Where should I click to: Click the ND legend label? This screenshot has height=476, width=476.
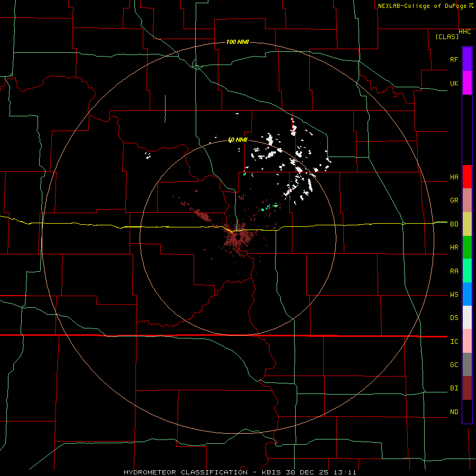click(454, 412)
